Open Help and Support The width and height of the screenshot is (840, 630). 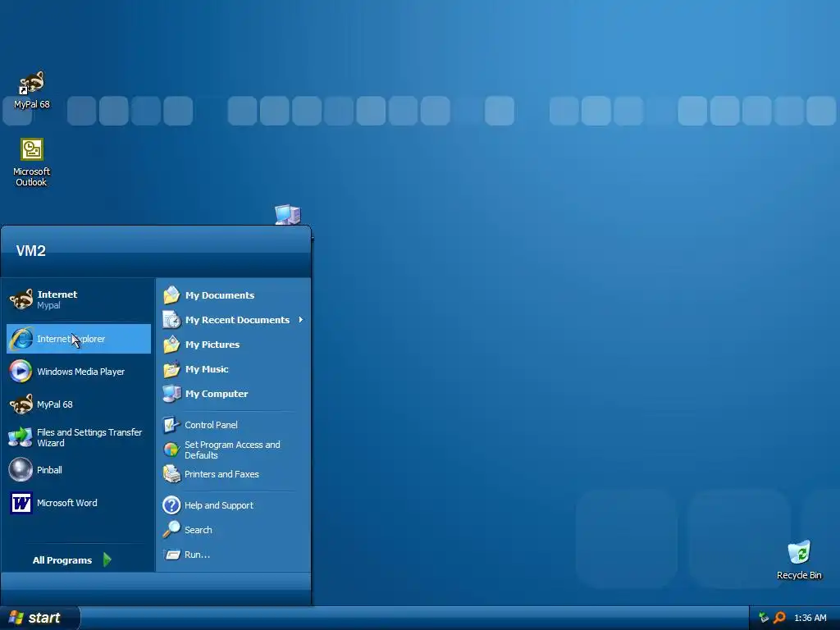point(234,505)
